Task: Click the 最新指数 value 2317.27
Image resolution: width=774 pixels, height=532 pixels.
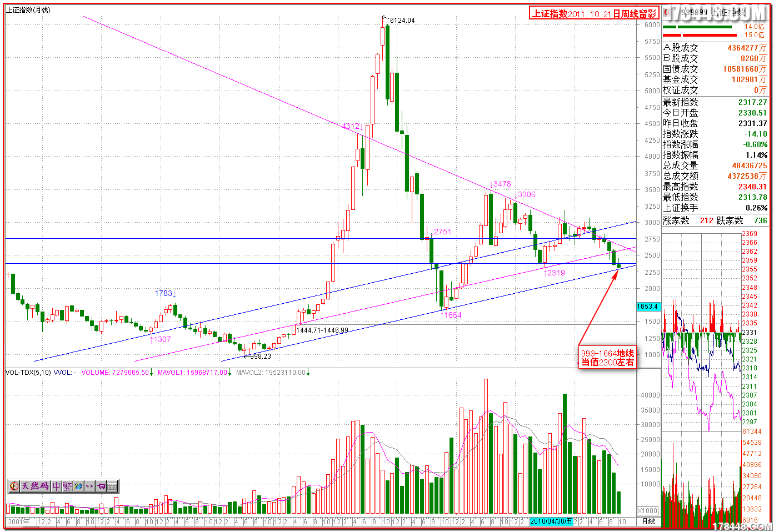Action: click(752, 102)
